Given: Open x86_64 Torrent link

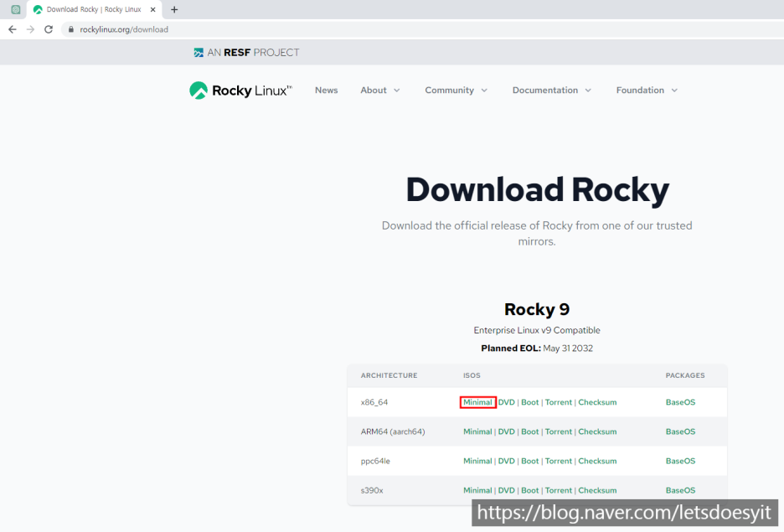Looking at the screenshot, I should coord(559,402).
